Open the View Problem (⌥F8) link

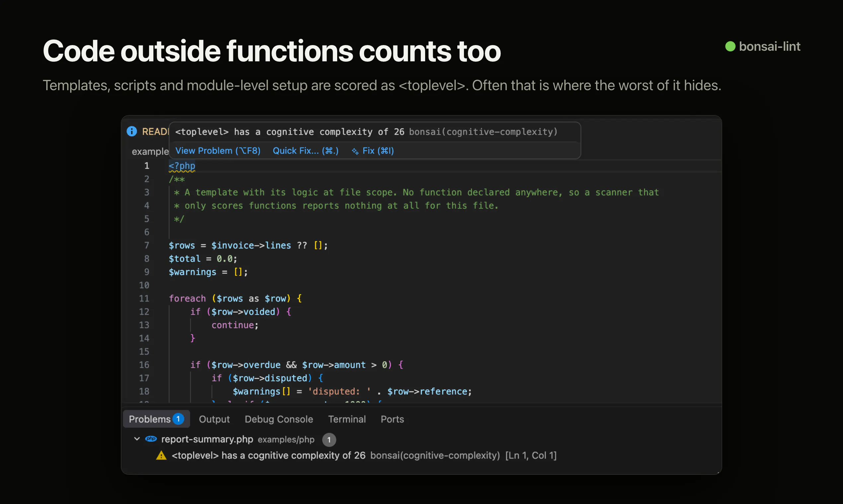point(218,151)
